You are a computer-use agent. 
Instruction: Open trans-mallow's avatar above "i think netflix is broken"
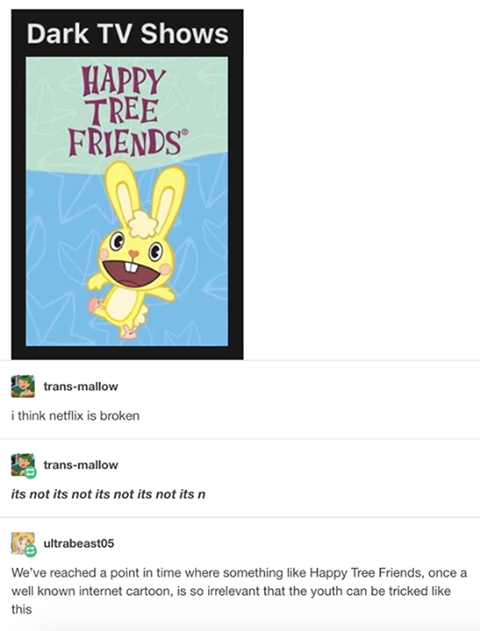pyautogui.click(x=23, y=386)
